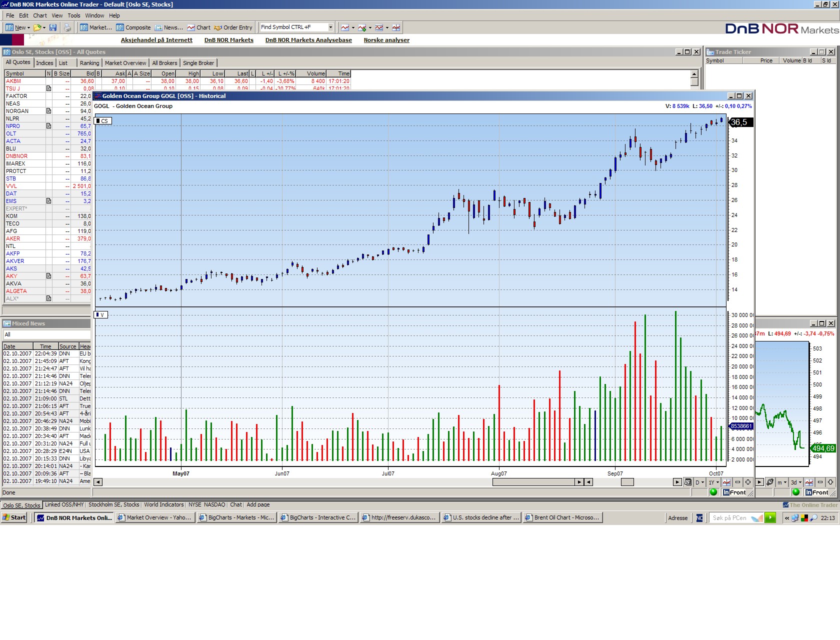This screenshot has width=840, height=640.
Task: Open a new Chart from toolbar
Action: pyautogui.click(x=198, y=27)
